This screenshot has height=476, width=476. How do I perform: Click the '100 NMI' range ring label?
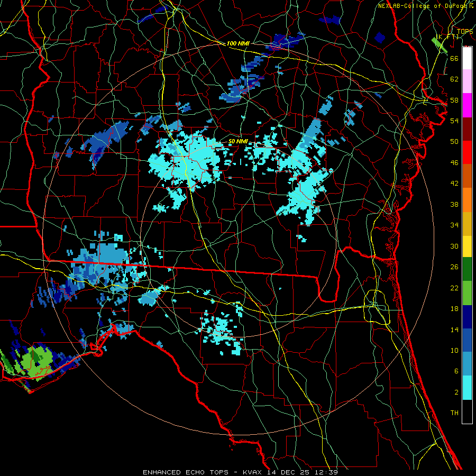pos(238,43)
